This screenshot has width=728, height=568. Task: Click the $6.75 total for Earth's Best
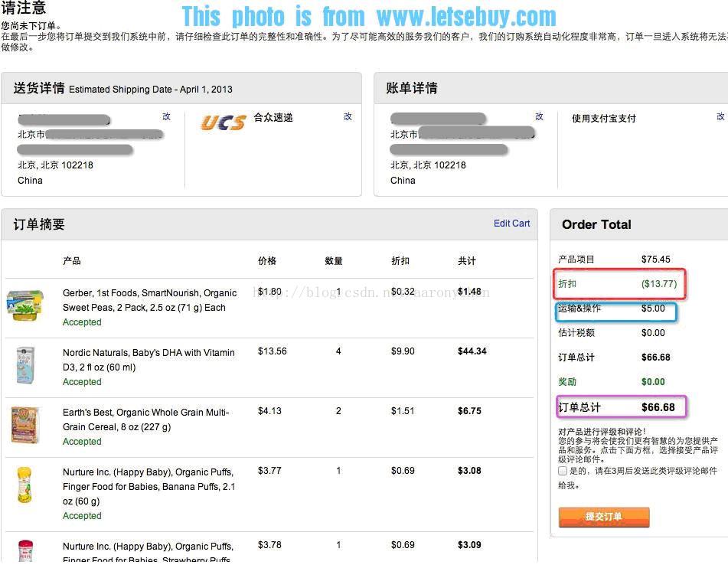469,411
